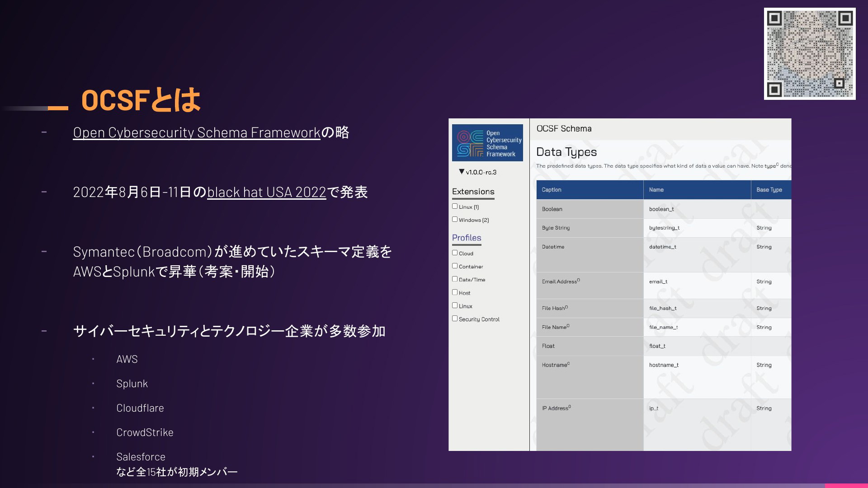This screenshot has width=868, height=488.
Task: Click the Salesforce bullet item
Action: (x=141, y=457)
